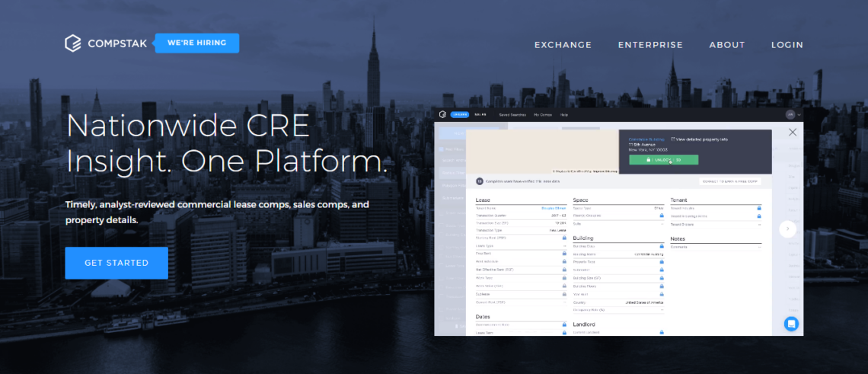Click lock icon on Property Type row

662,261
